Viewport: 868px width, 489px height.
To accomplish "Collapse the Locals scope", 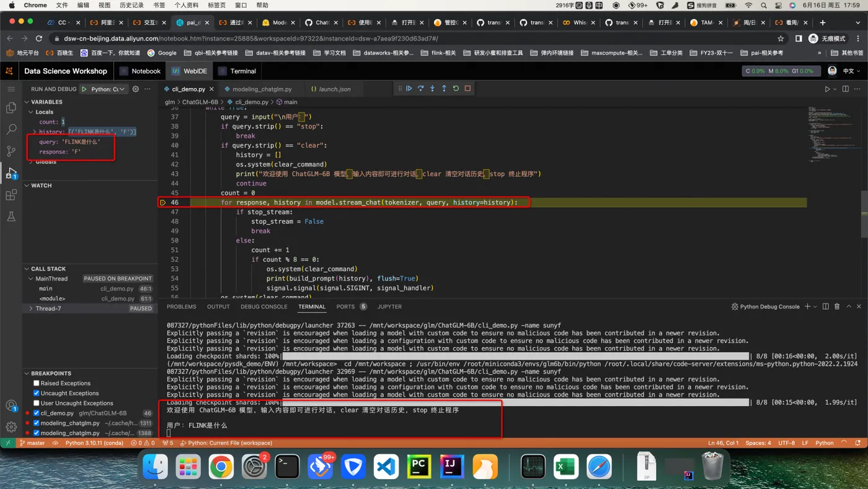I will tap(32, 112).
